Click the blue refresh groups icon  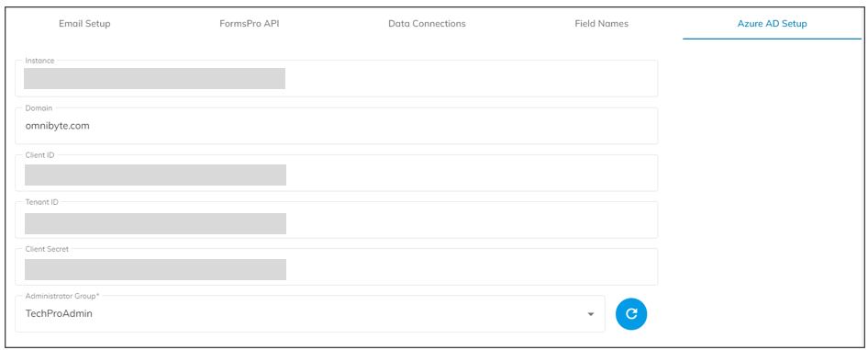631,314
